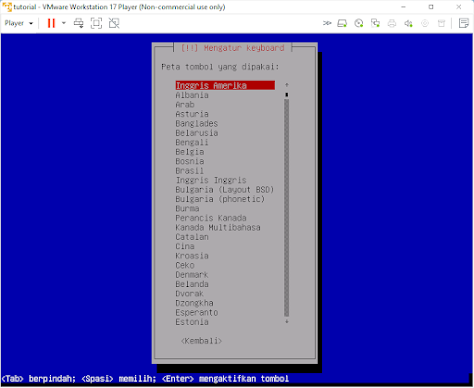Enter full screen mode icon
The width and height of the screenshot is (474, 388).
coord(96,23)
